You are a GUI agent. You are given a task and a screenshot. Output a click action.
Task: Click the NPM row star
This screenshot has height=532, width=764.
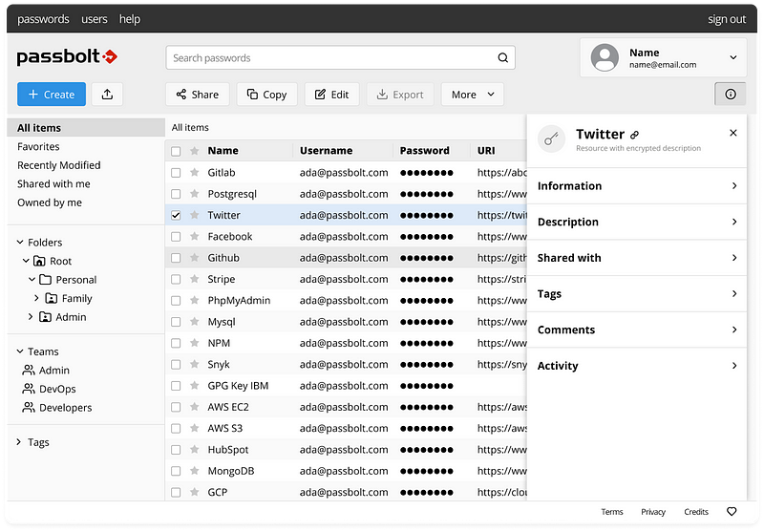tap(195, 343)
